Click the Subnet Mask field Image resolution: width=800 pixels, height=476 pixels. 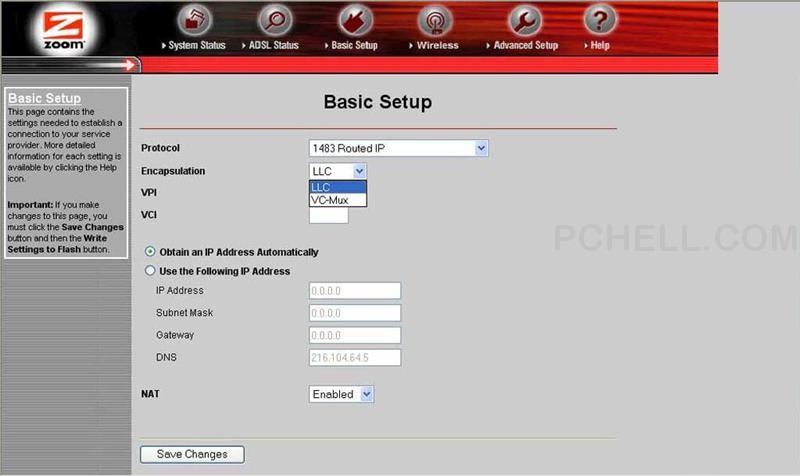point(355,313)
